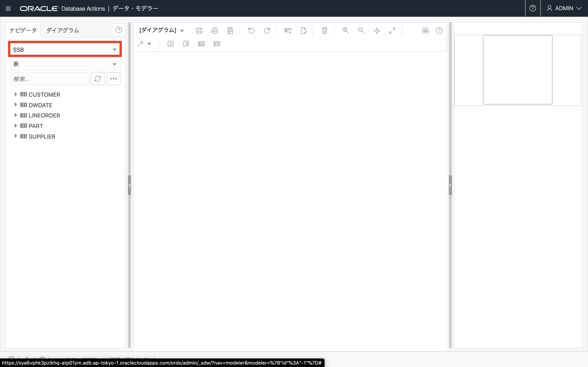Screen dimensions: 588x367
Task: Click the redo arrow icon
Action: (x=267, y=31)
